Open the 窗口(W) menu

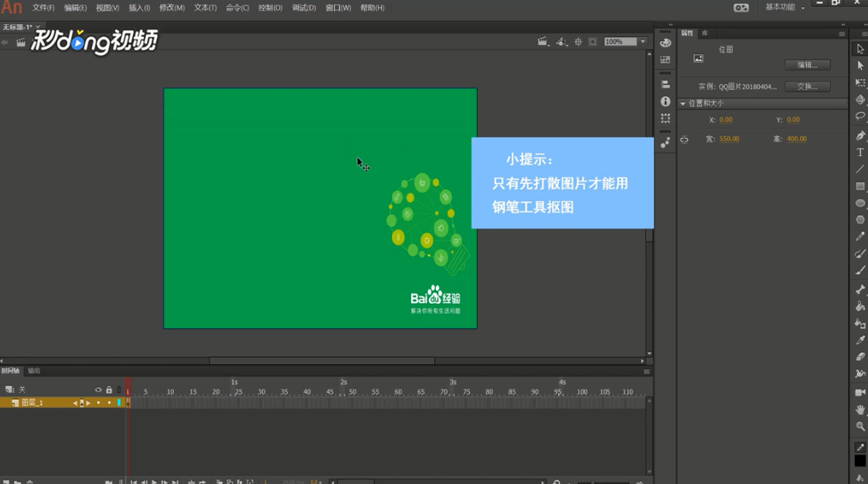339,8
